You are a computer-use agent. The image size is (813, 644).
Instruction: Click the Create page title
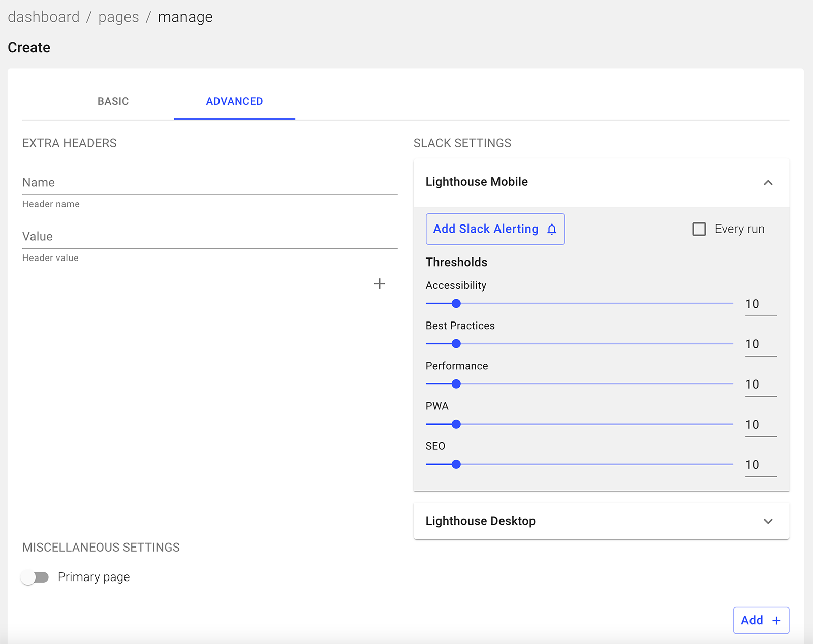pos(29,48)
